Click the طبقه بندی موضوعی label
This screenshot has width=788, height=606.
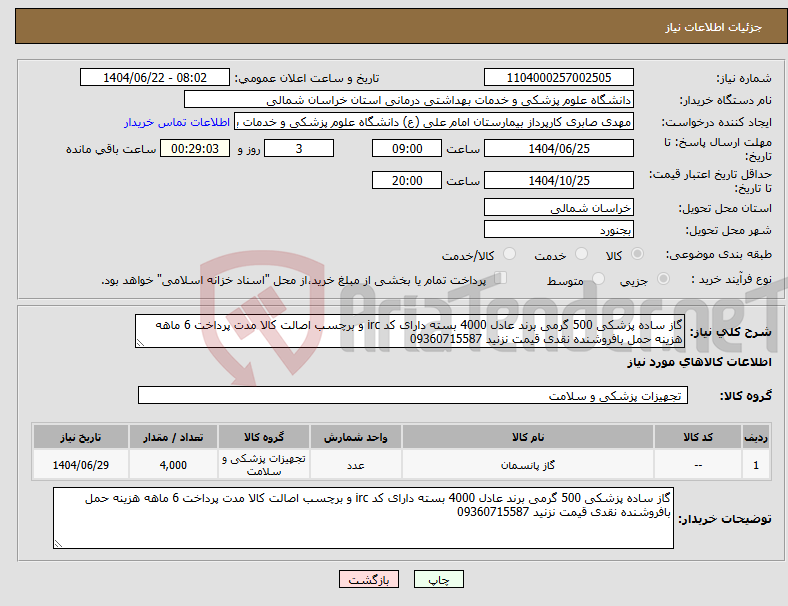coord(719,254)
